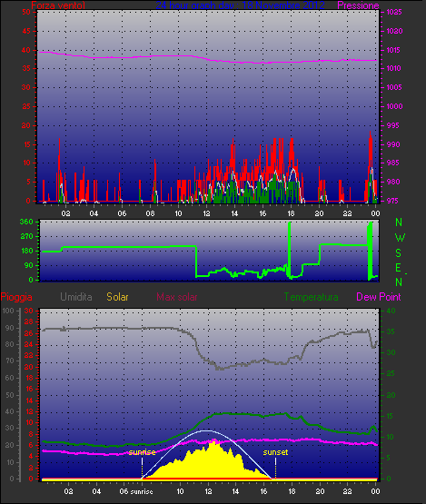Click the yellow 'sunset' marker label inside the chart
This screenshot has height=504, width=426.
pos(275,452)
